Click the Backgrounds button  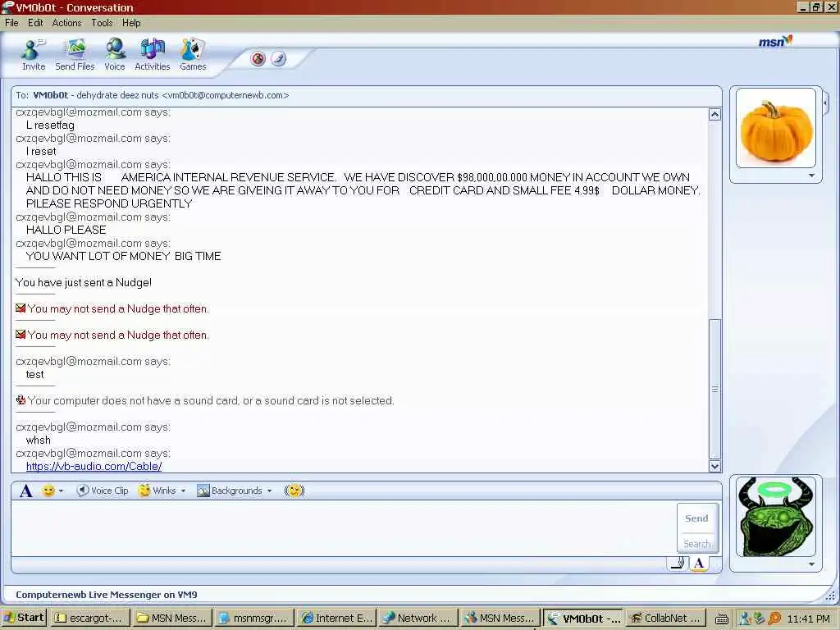point(230,491)
